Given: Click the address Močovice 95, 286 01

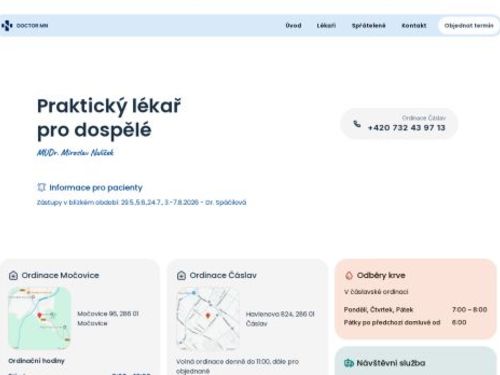Looking at the screenshot, I should click(108, 318).
